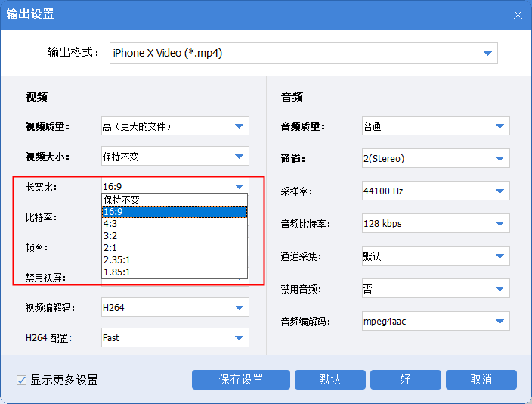The image size is (532, 404).
Task: Choose 4:3 from aspect ratio list
Action: 175,224
